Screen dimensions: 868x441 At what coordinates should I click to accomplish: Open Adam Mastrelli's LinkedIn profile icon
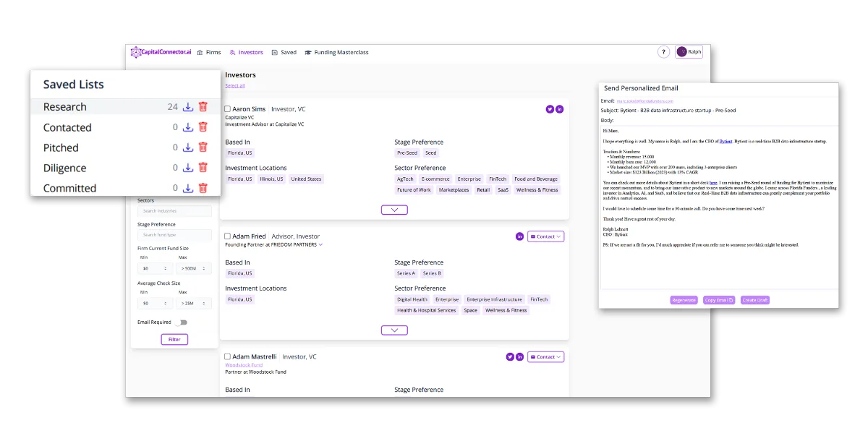[519, 357]
